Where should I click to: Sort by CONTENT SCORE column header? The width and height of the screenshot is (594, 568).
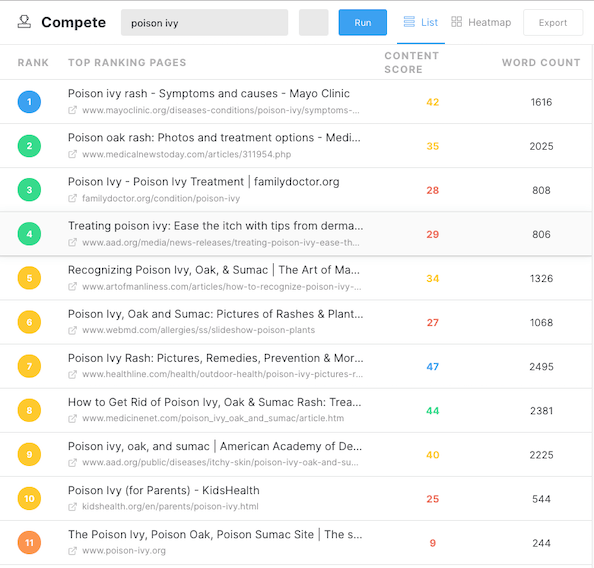(x=411, y=63)
